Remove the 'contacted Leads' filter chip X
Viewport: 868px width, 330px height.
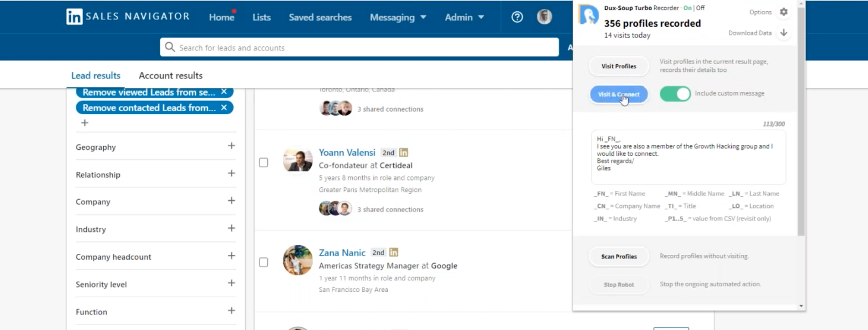[x=224, y=107]
